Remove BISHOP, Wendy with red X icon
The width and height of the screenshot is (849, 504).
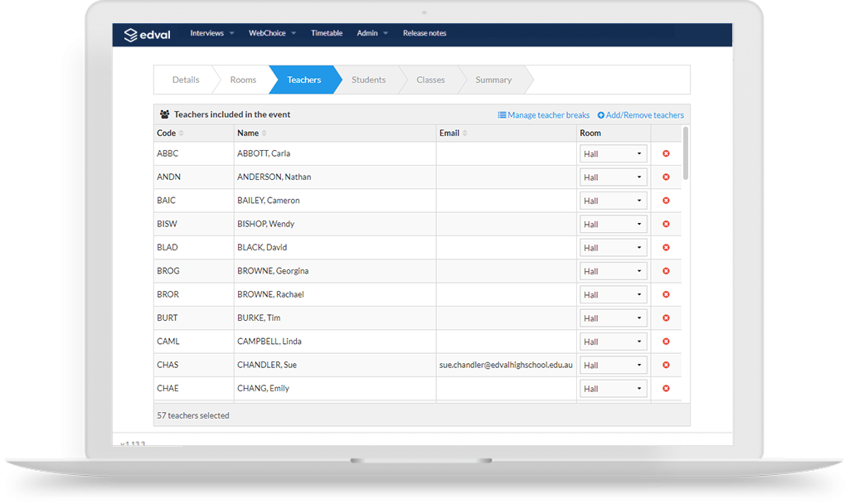(666, 224)
